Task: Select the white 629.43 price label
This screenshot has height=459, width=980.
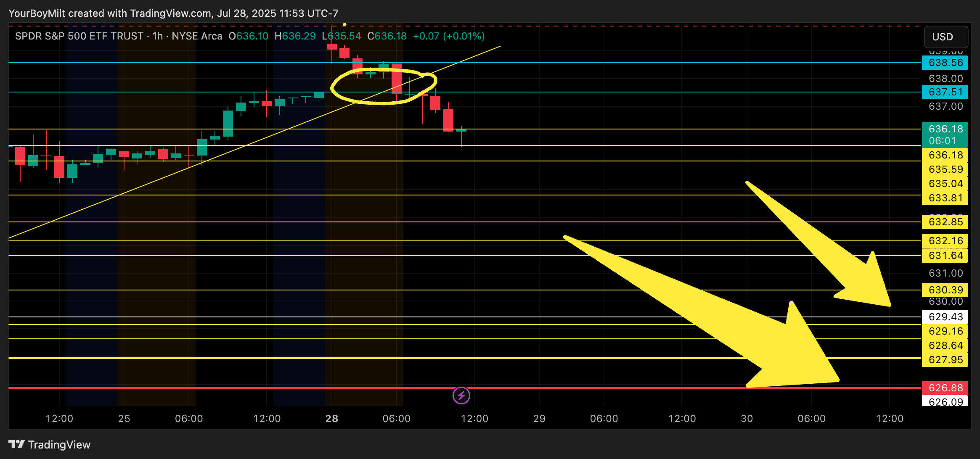Action: pyautogui.click(x=945, y=317)
